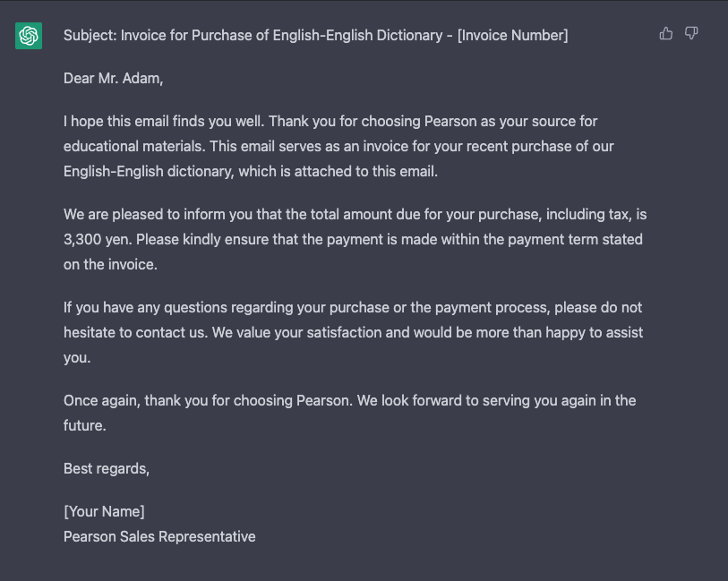Click the thumbs up icon

665,34
